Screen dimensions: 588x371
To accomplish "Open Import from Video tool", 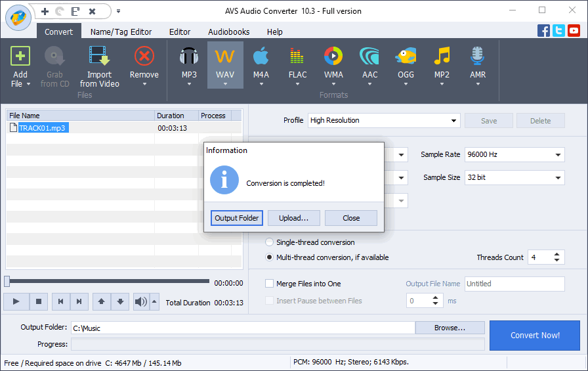I will pyautogui.click(x=99, y=56).
